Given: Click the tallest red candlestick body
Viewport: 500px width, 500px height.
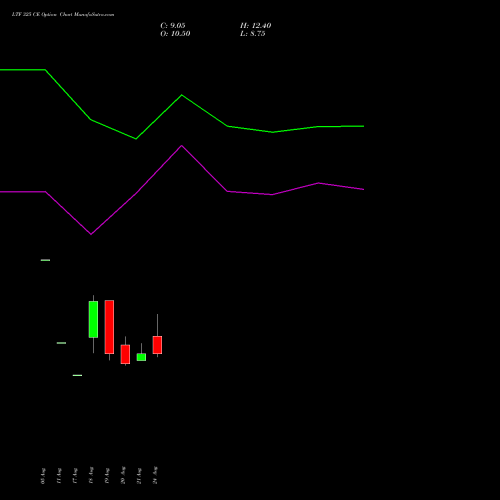Looking at the screenshot, I should [109, 327].
